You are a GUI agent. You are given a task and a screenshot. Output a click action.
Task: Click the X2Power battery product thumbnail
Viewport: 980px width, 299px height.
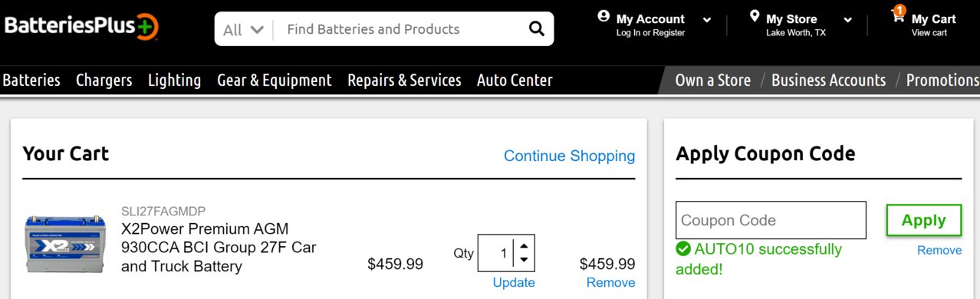65,245
